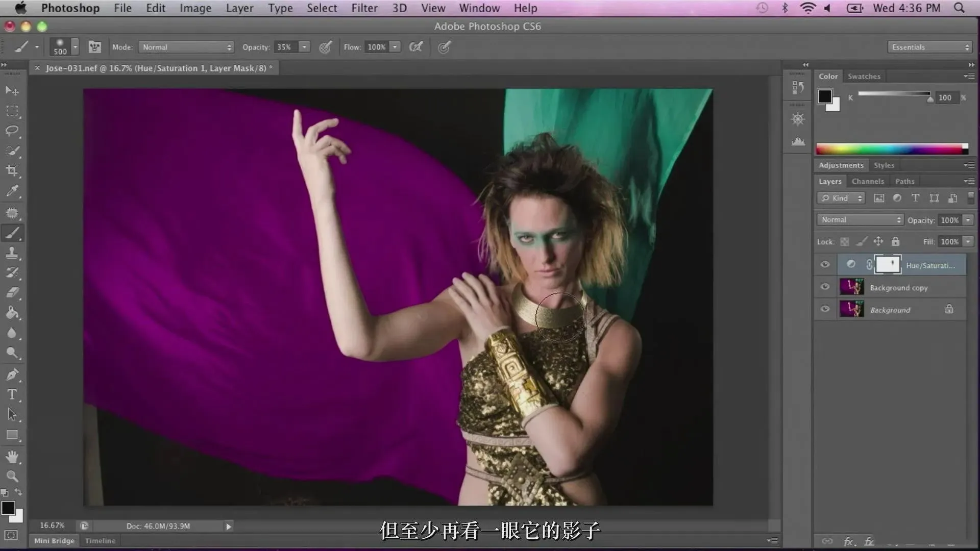Click the color spectrum ramp bar
The image size is (980, 551).
coord(891,149)
